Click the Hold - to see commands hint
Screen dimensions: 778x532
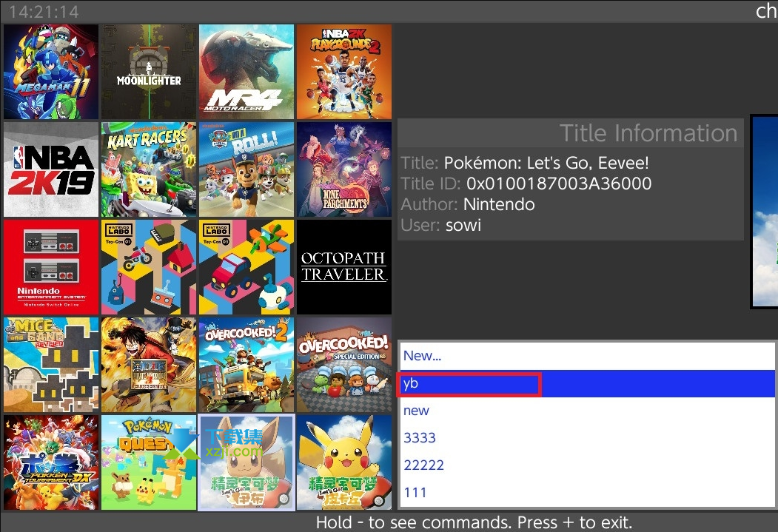474,522
